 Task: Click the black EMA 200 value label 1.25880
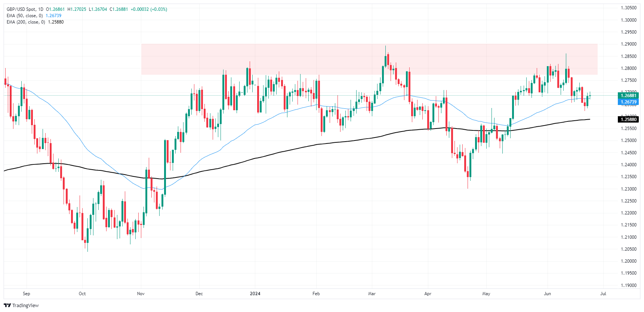click(x=628, y=120)
